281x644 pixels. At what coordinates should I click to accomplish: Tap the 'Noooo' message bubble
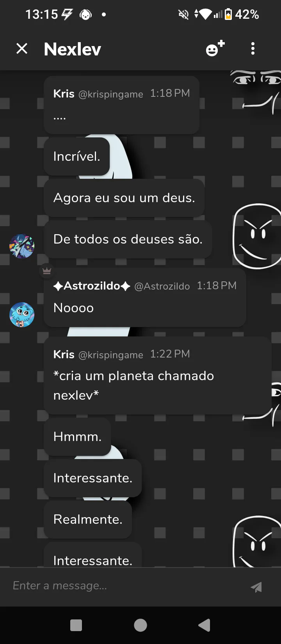[145, 298]
